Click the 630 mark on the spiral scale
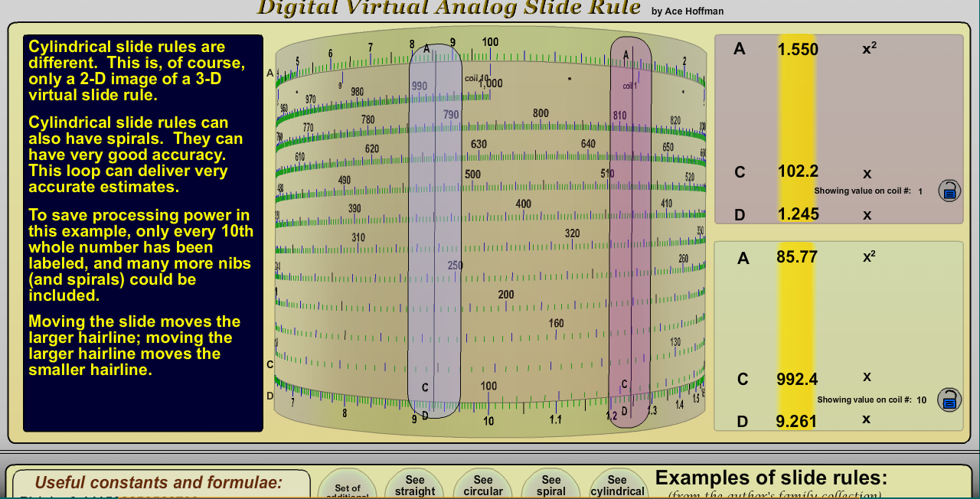 (479, 144)
